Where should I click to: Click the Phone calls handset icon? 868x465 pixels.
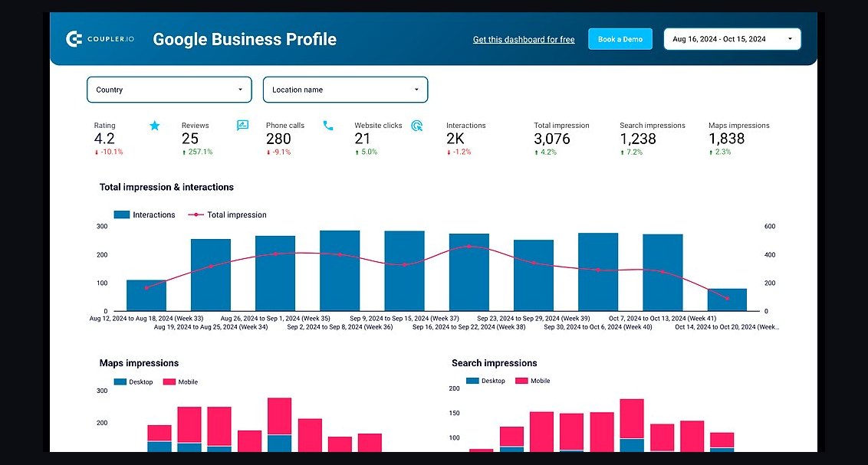tap(328, 126)
